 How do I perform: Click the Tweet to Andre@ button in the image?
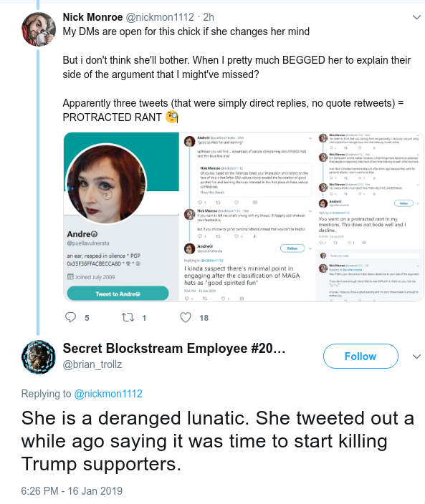pos(118,294)
